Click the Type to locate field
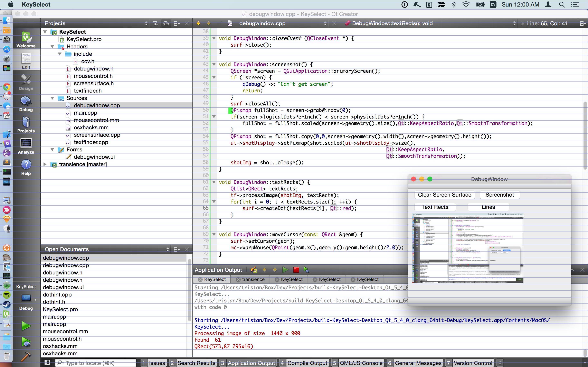This screenshot has width=588, height=367. (96, 363)
